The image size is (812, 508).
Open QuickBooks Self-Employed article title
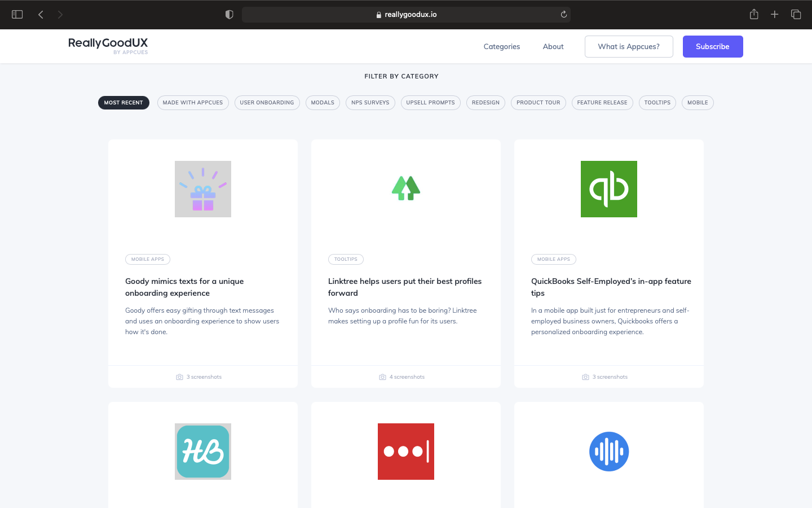tap(611, 287)
